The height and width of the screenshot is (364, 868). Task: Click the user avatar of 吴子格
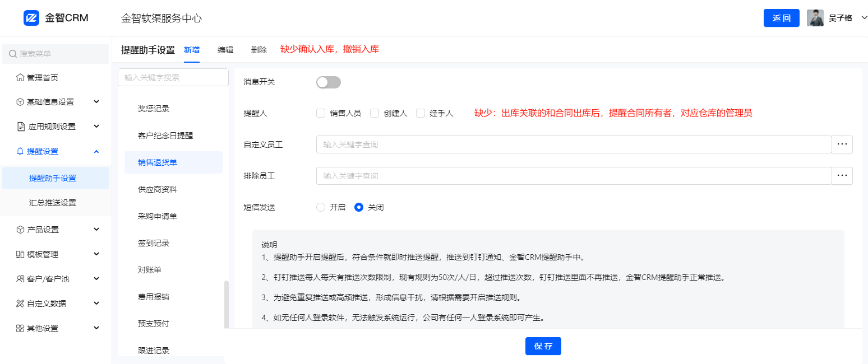pos(815,18)
